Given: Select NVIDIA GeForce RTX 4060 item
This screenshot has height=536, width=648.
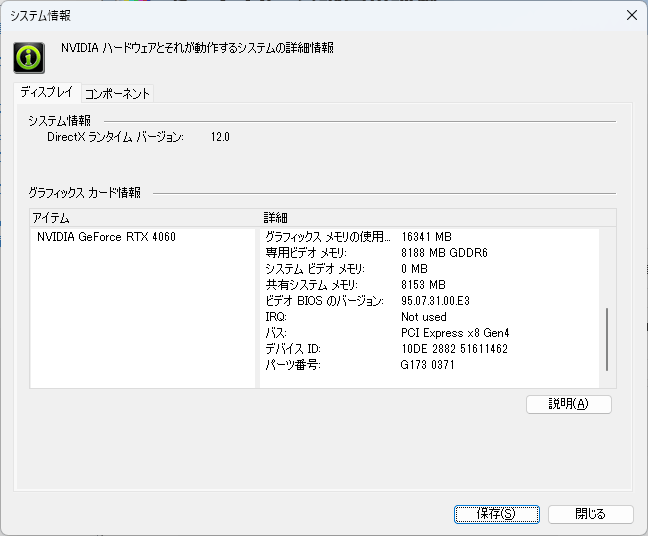Looking at the screenshot, I should pyautogui.click(x=106, y=237).
